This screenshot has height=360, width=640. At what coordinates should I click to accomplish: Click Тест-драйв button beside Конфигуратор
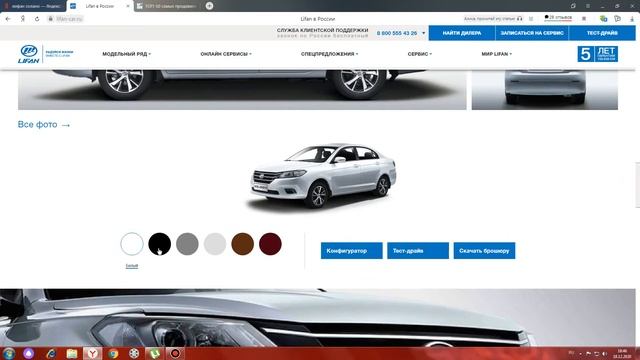click(418, 251)
